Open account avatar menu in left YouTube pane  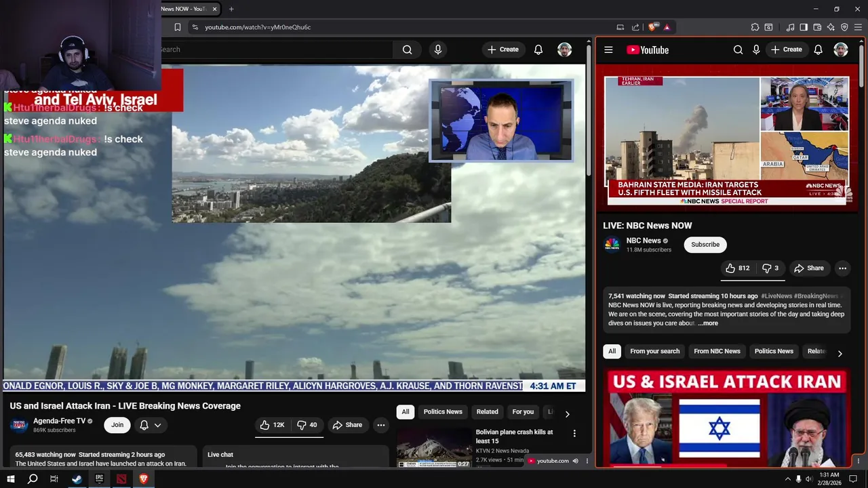click(564, 49)
